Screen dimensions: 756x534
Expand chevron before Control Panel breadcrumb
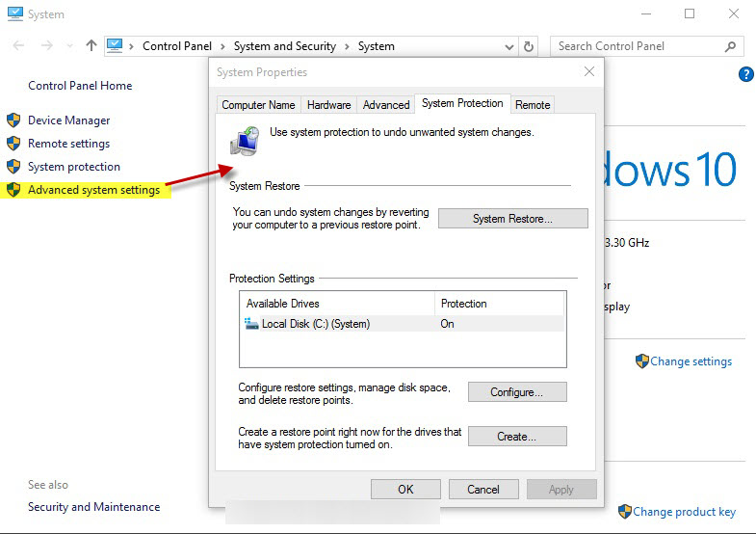click(131, 46)
